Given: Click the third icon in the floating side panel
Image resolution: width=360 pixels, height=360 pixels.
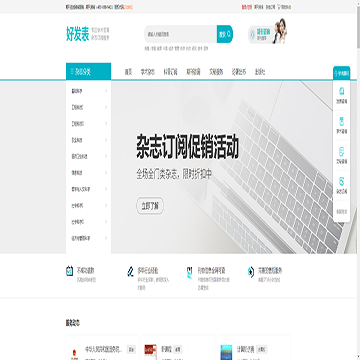Looking at the screenshot, I should [x=342, y=152].
